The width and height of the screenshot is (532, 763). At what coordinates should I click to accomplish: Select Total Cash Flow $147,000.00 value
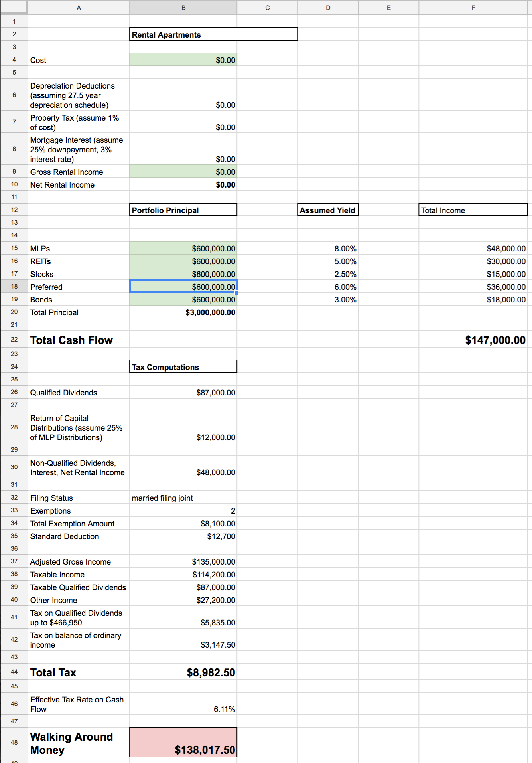click(473, 339)
